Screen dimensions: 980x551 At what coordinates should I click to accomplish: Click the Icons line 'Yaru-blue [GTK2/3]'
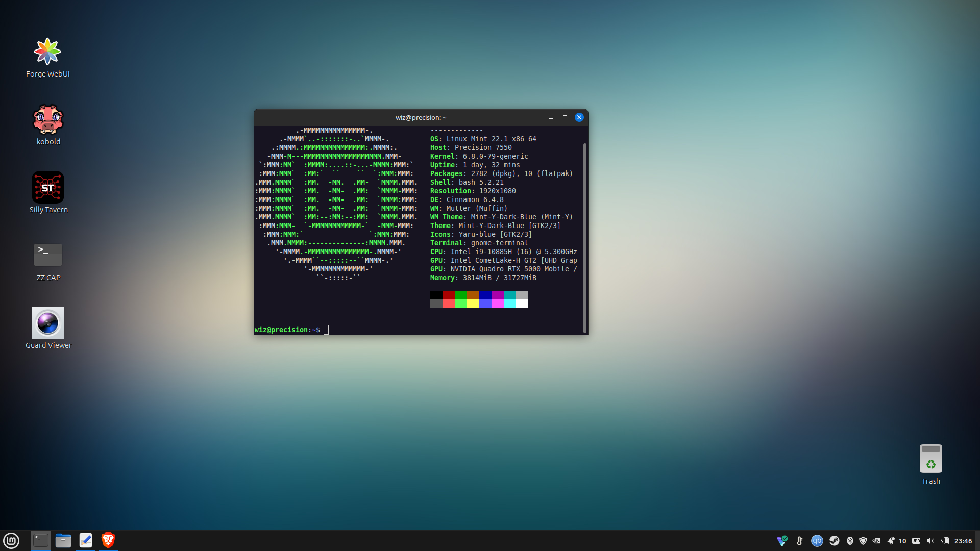[x=481, y=234]
